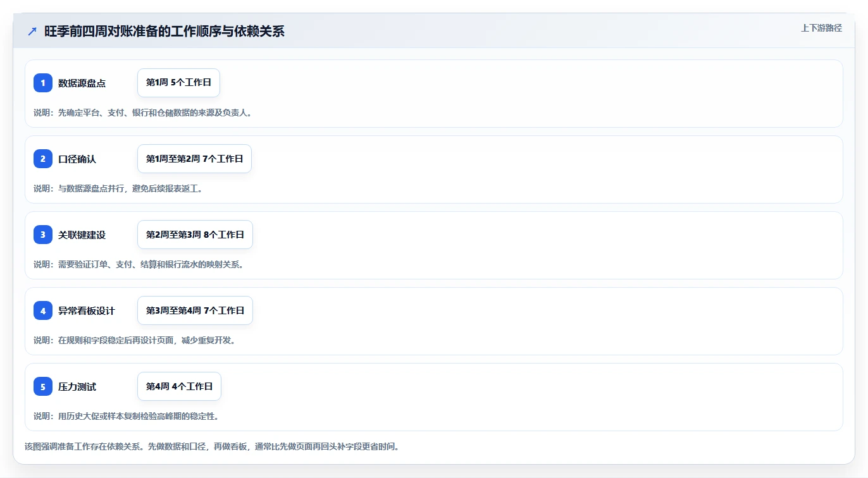Image resolution: width=868 pixels, height=478 pixels.
Task: Click the note 需要验证订单、支付、结算和银行流水的映射关系
Action: pyautogui.click(x=139, y=264)
